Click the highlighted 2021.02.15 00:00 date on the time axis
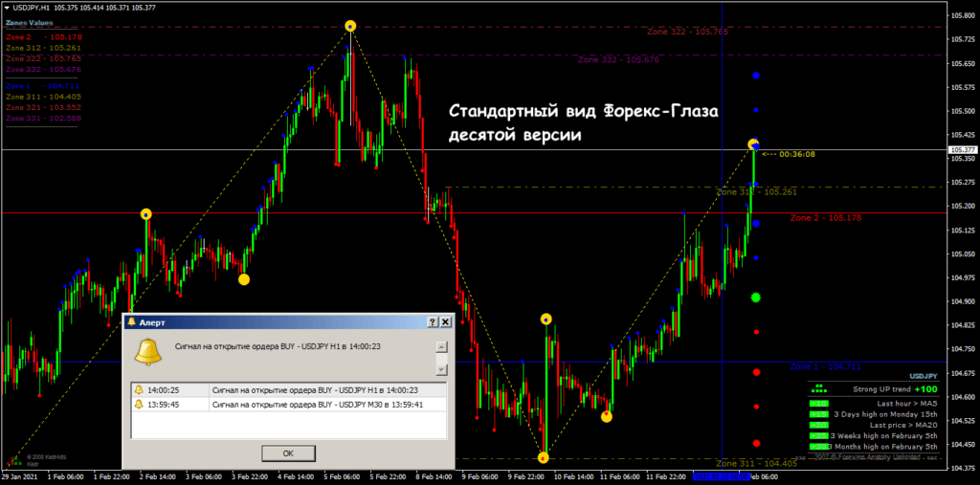This screenshot has height=485, width=980. (723, 475)
